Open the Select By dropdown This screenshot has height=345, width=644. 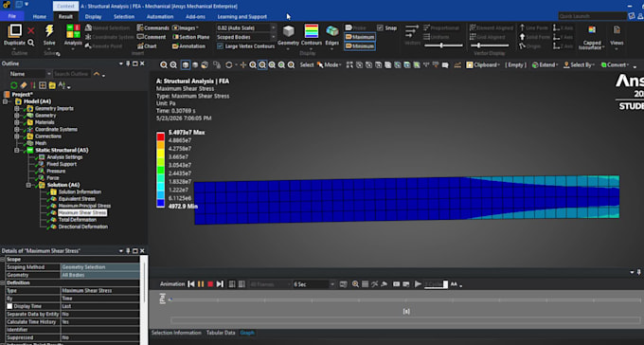click(579, 65)
